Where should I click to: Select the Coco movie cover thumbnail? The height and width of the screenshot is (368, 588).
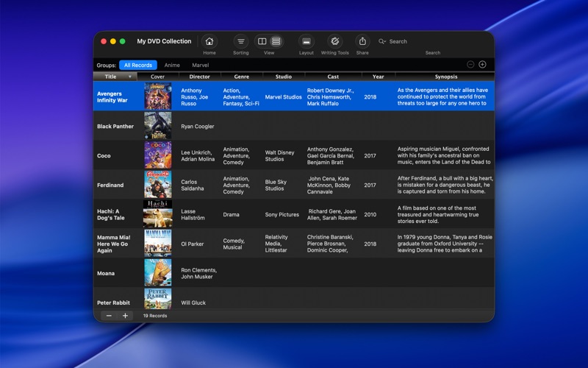point(158,155)
